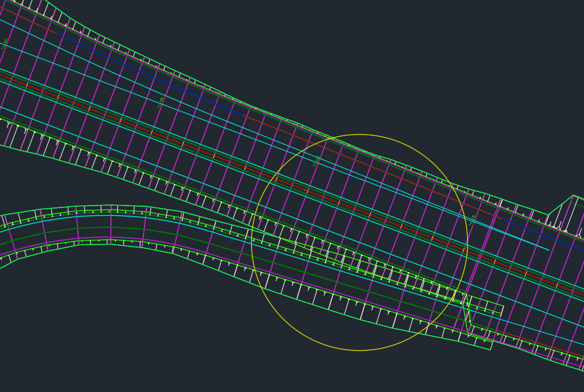This screenshot has width=584, height=392.
Task: Click the green station label reading 13.900
Action: 161,99
